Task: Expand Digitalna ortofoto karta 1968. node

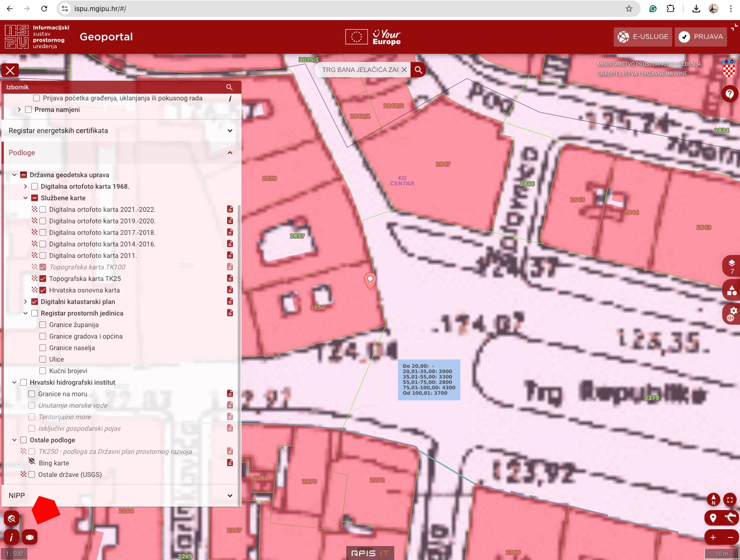Action: click(x=25, y=186)
